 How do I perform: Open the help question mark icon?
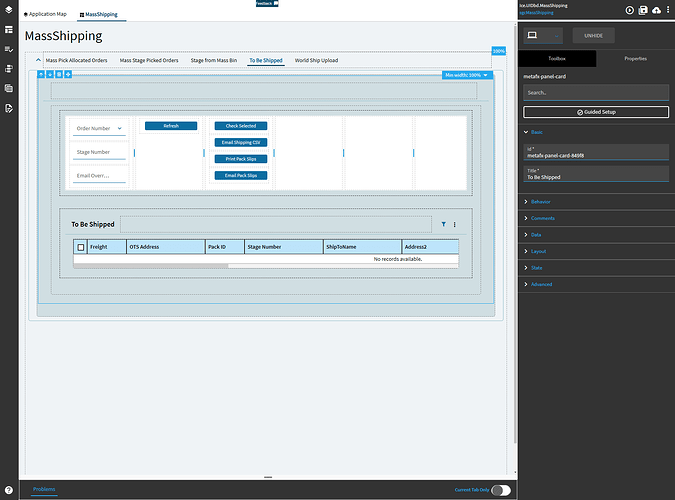click(x=9, y=490)
